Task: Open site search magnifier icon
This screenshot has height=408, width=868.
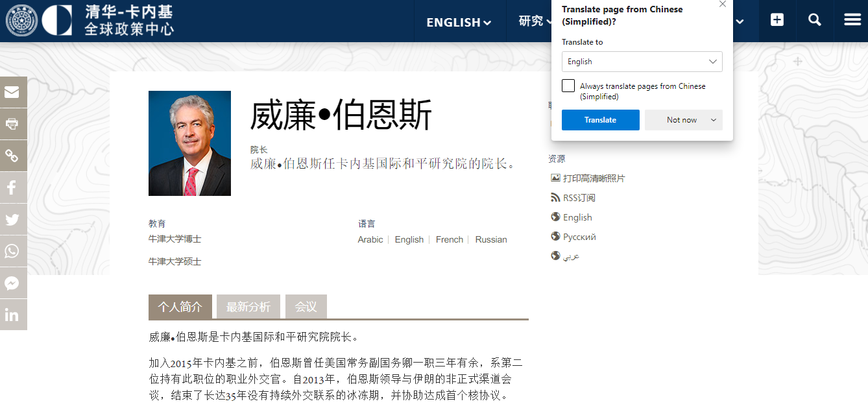Action: 815,19
